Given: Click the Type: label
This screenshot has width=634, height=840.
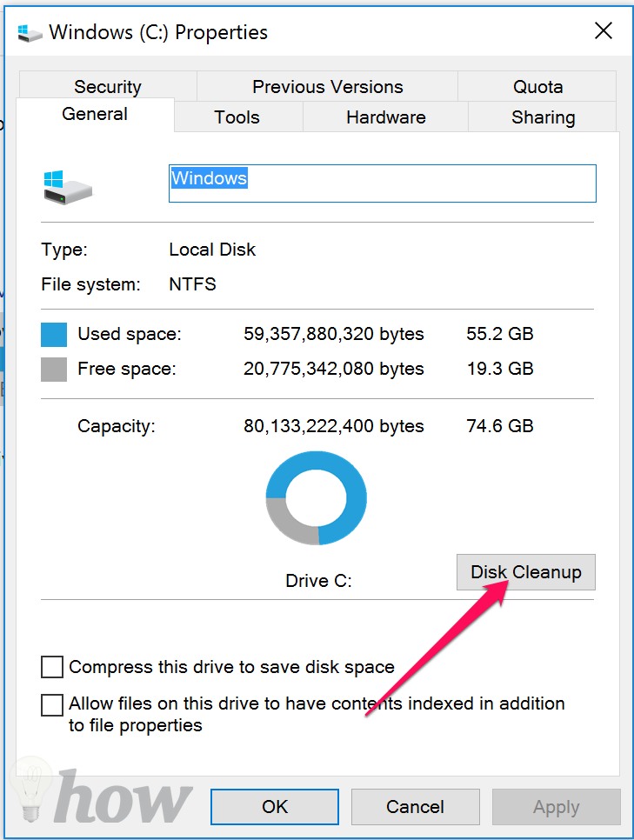Looking at the screenshot, I should pyautogui.click(x=64, y=250).
